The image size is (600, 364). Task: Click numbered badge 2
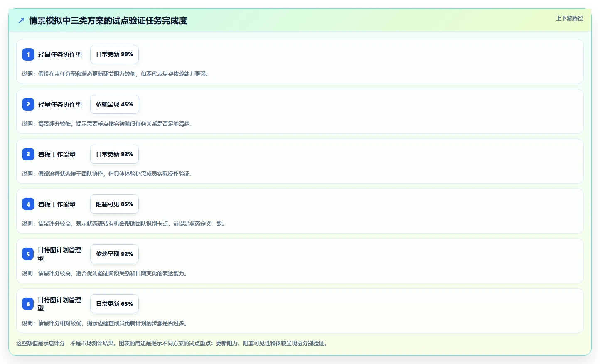point(28,104)
